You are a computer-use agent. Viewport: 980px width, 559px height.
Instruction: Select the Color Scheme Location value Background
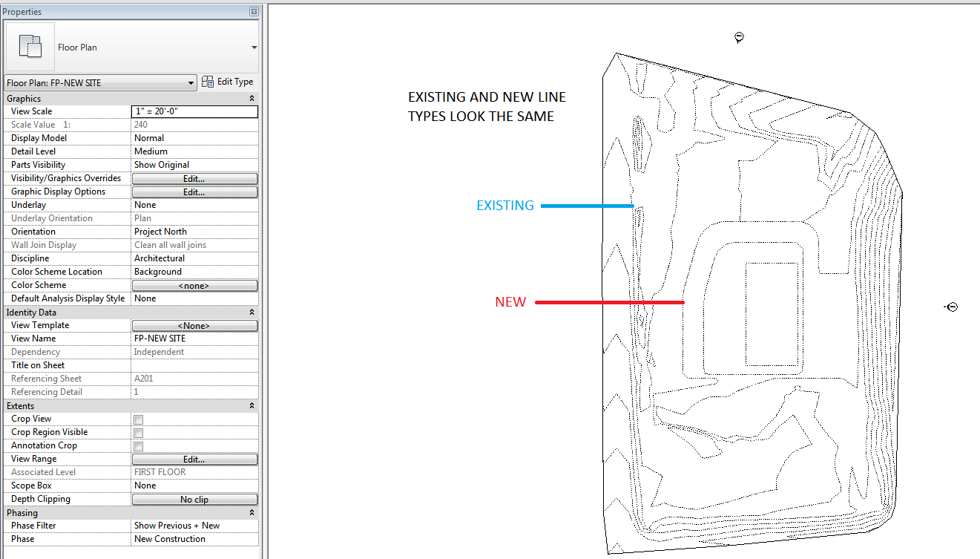pos(194,272)
